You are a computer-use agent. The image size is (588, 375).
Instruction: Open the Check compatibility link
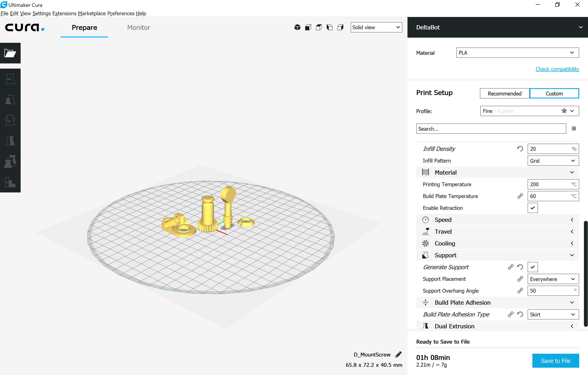(557, 69)
